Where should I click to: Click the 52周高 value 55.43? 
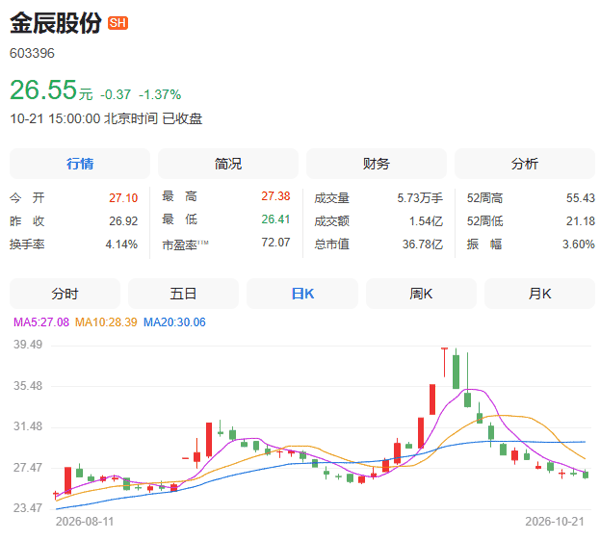tap(580, 198)
